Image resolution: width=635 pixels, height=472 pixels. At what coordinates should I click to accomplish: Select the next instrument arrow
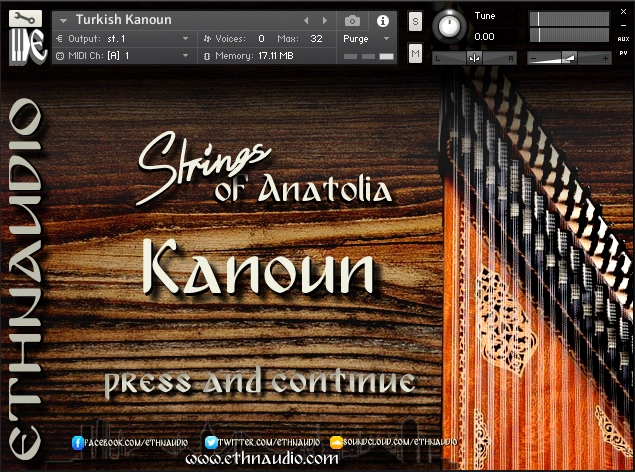click(325, 20)
